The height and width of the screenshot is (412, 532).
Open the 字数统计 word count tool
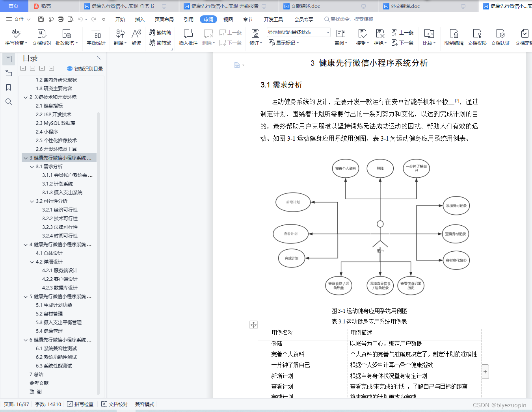tap(96, 37)
